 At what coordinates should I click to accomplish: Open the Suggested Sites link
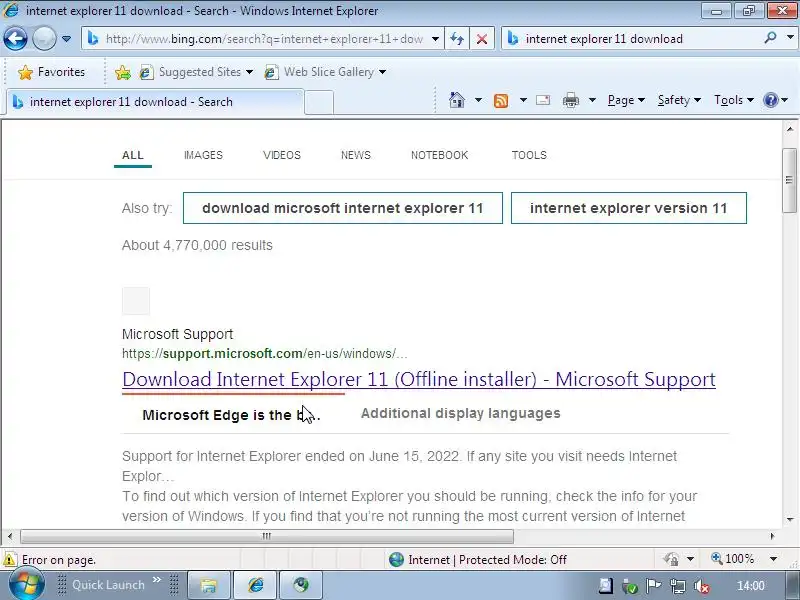196,72
